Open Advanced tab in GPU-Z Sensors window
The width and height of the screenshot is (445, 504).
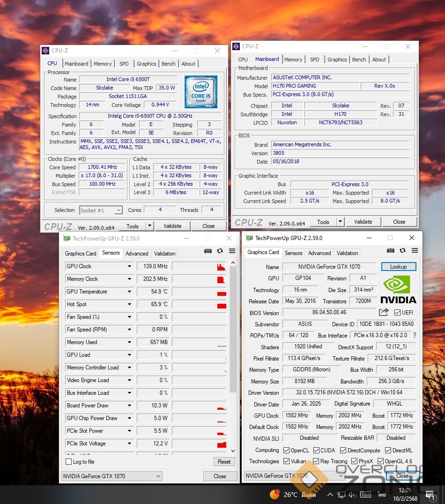137,253
